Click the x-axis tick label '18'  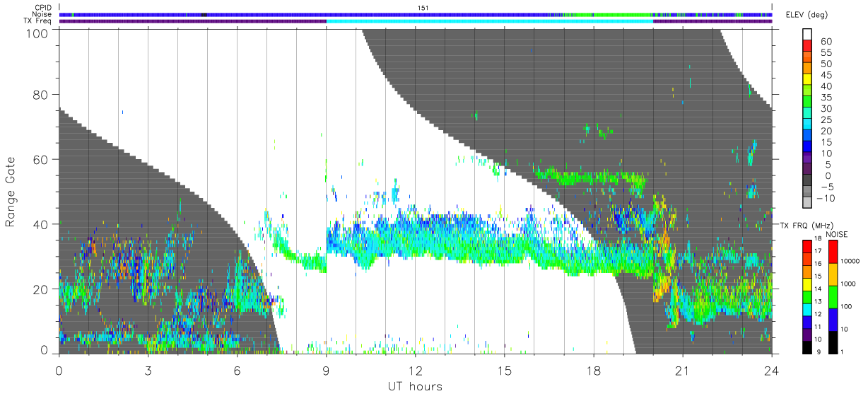tap(593, 371)
